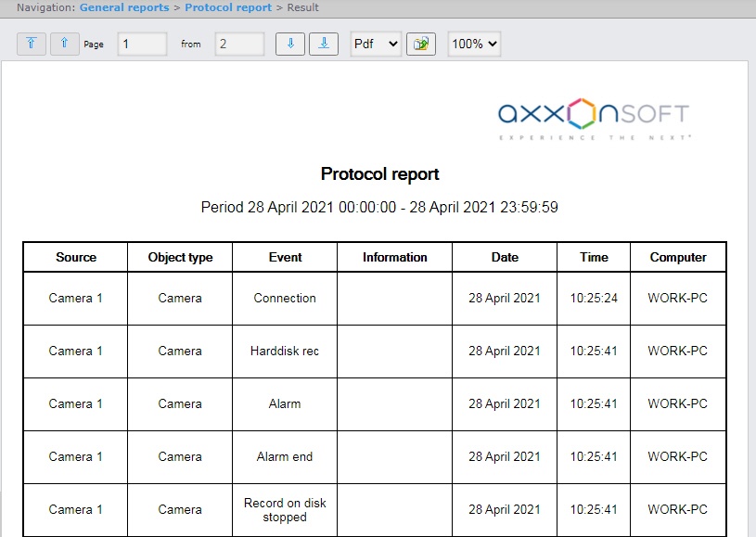Click the Alarm end event cell

click(x=285, y=456)
